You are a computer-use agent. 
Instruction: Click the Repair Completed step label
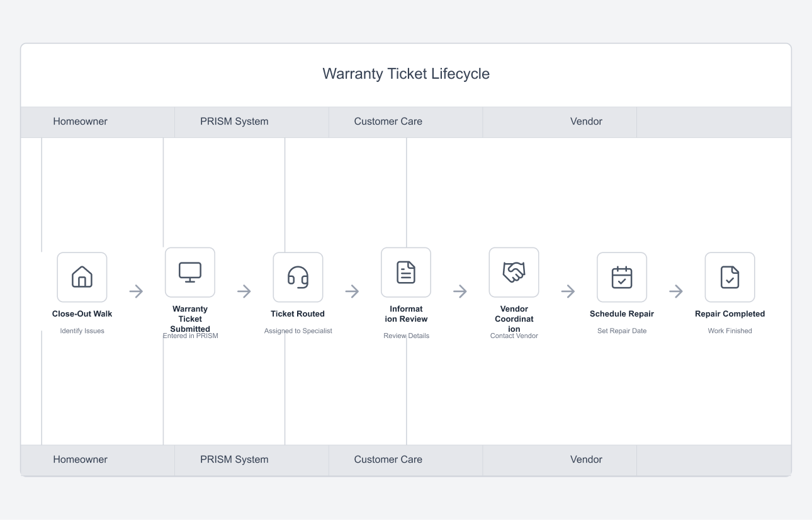coord(730,314)
